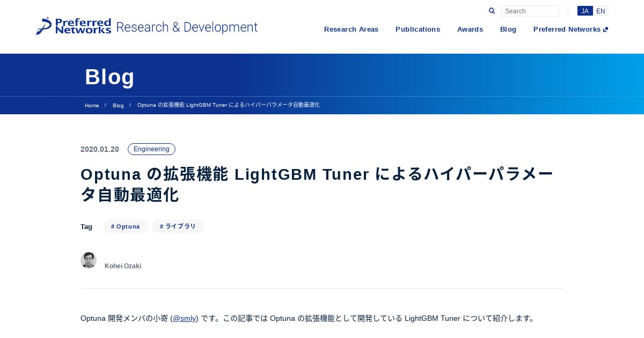Screen dimensions: 644x338
Task: Click the Blog breadcrumb link
Action: point(118,105)
